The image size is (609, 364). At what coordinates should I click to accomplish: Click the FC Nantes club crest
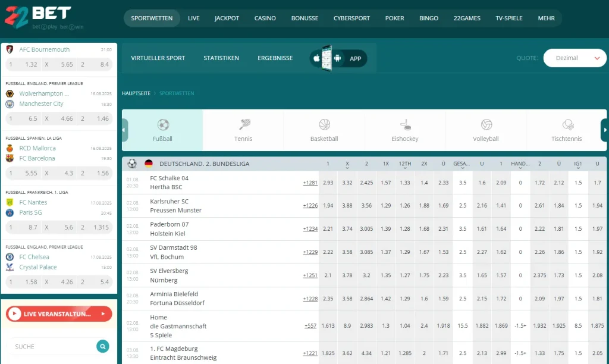click(x=10, y=202)
